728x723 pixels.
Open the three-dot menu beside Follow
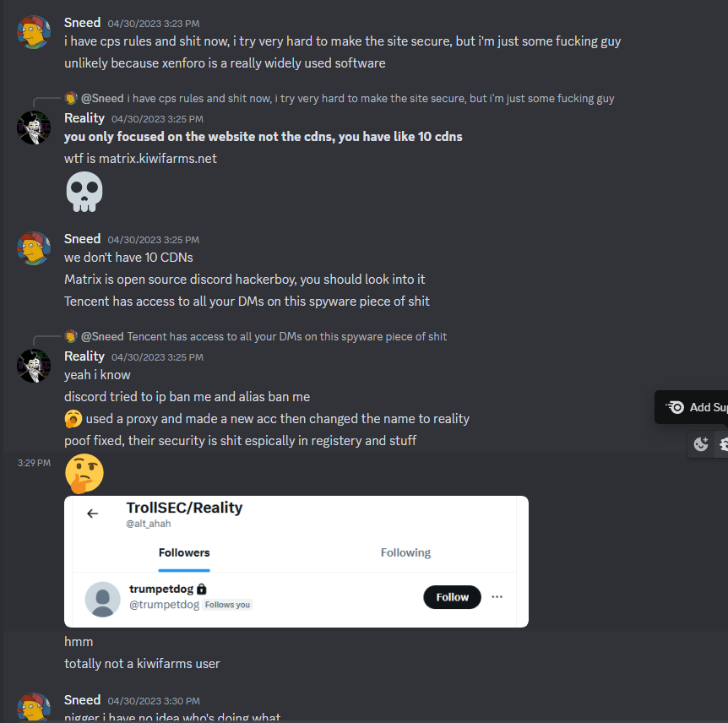497,596
